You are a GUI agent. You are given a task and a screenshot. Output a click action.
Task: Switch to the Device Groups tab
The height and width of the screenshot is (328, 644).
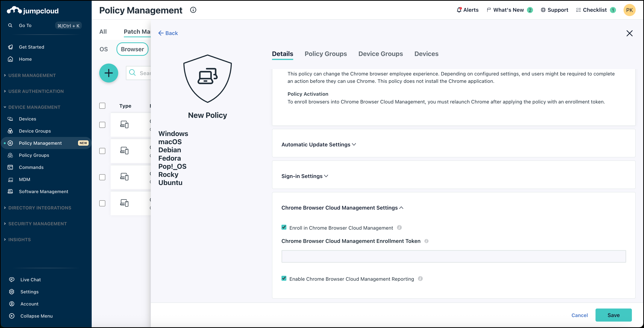coord(381,54)
